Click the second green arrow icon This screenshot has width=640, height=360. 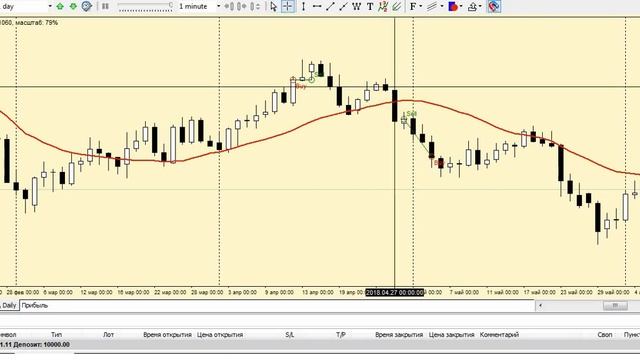pyautogui.click(x=73, y=7)
